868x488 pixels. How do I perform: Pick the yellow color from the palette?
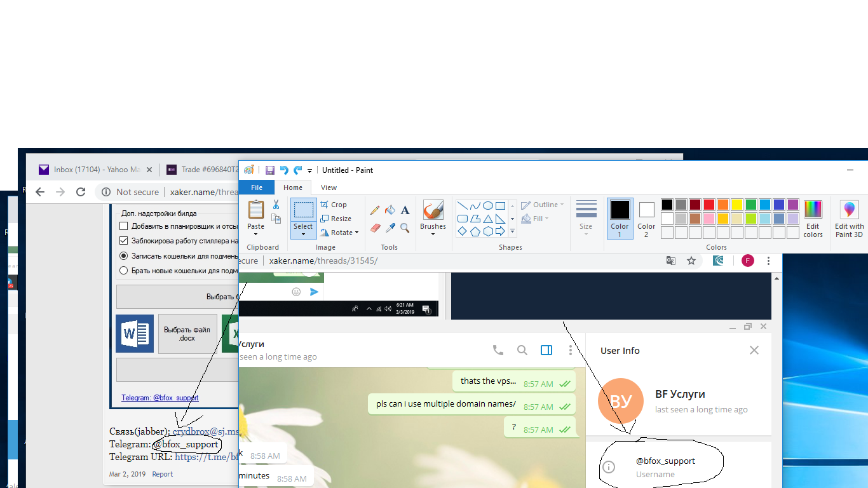coord(736,205)
